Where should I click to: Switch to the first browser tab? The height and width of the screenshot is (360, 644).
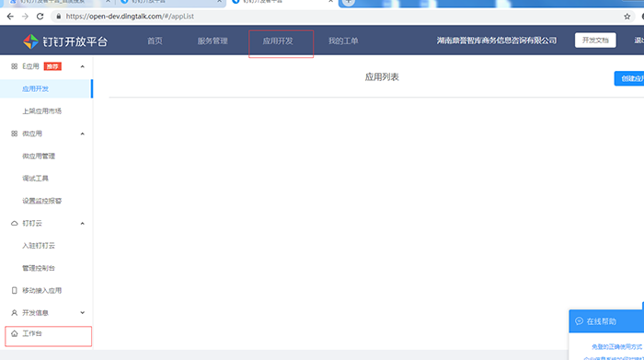click(57, 2)
